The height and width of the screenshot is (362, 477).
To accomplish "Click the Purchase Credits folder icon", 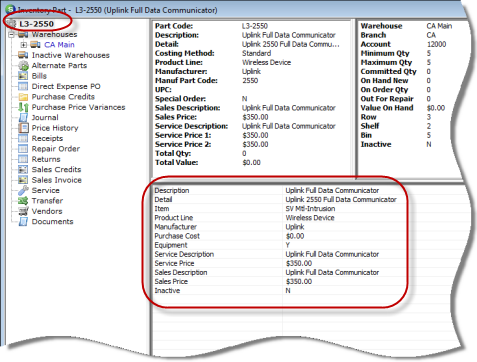I will [23, 97].
